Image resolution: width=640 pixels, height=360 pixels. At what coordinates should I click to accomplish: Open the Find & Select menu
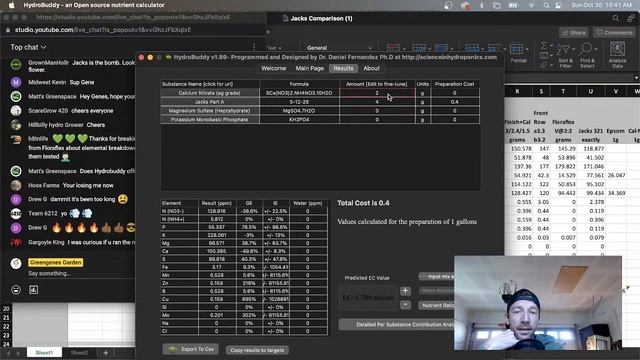click(x=587, y=56)
